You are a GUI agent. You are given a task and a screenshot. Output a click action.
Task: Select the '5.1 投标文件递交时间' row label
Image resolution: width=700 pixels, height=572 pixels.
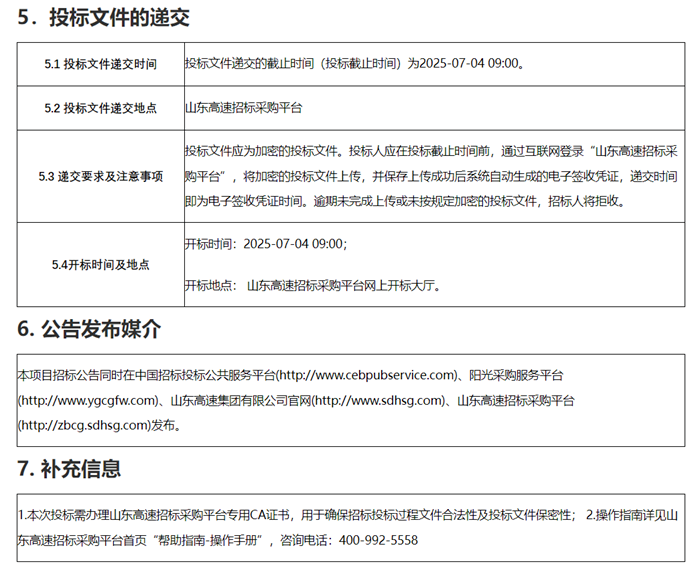point(100,64)
